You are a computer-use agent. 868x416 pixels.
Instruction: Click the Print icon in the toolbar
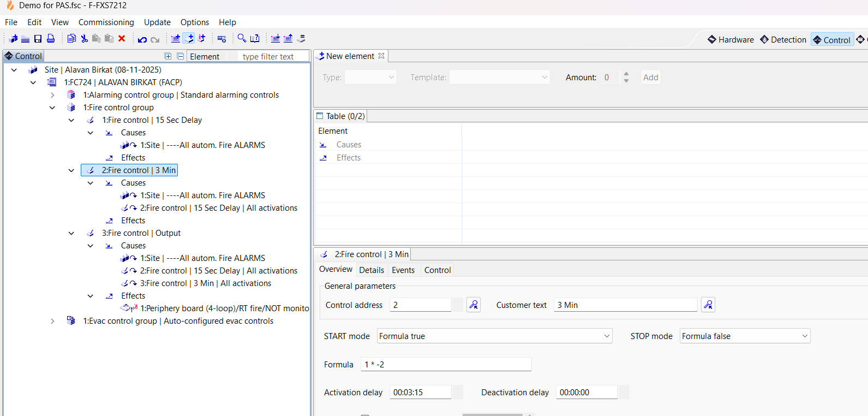point(51,39)
